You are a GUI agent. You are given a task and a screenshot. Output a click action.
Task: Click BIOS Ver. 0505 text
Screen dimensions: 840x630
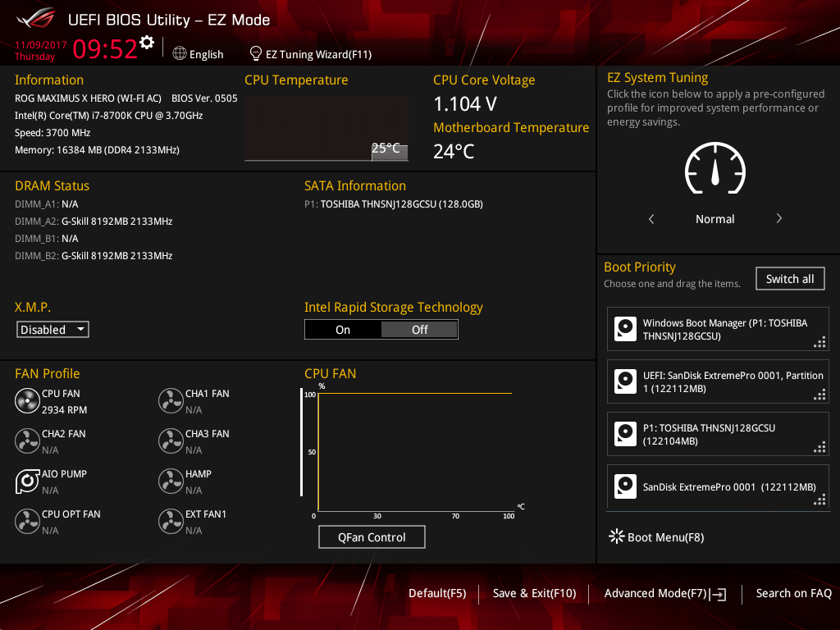tap(204, 98)
